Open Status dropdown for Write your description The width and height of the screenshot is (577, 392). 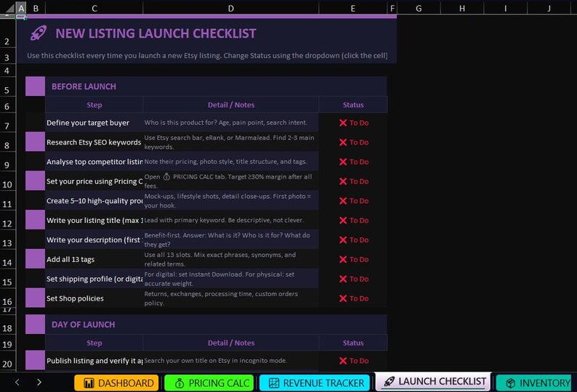(x=353, y=240)
